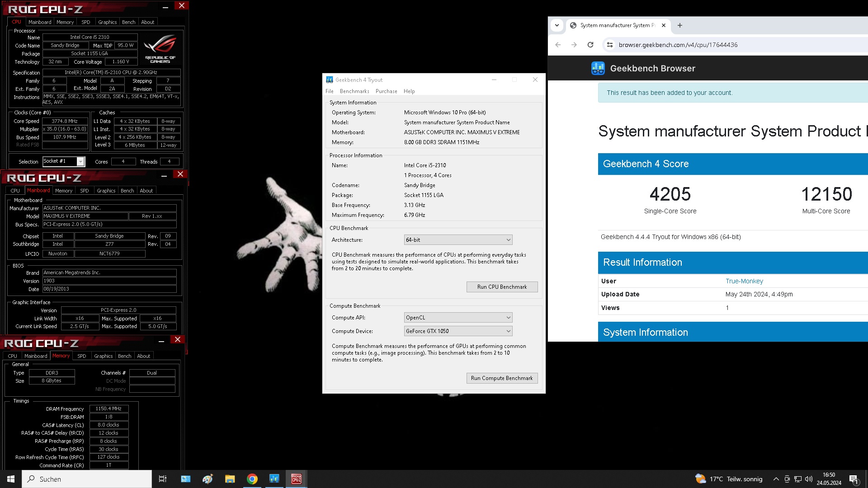The height and width of the screenshot is (488, 868).
Task: Switch to Geekbench via its taskbar icon
Action: (x=274, y=479)
